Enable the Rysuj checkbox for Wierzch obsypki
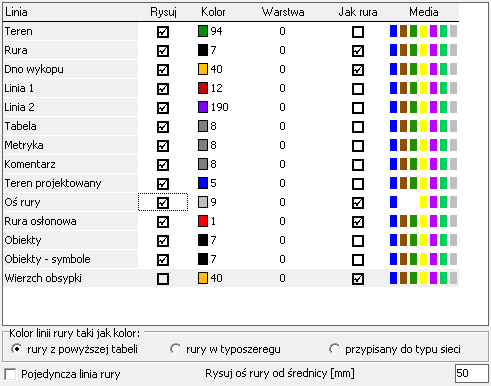Image resolution: width=491 pixels, height=386 pixels. click(163, 279)
